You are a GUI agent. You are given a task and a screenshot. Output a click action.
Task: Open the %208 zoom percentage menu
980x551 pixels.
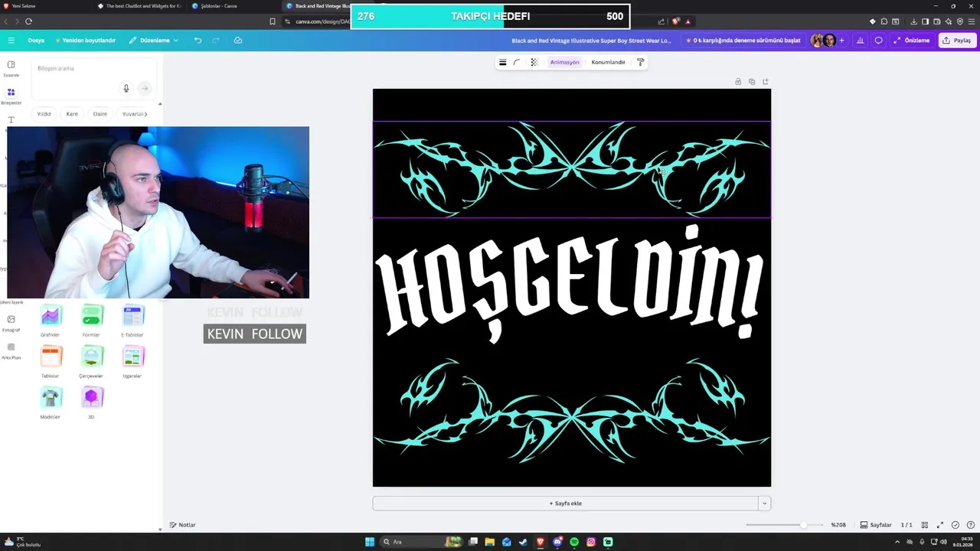(838, 525)
